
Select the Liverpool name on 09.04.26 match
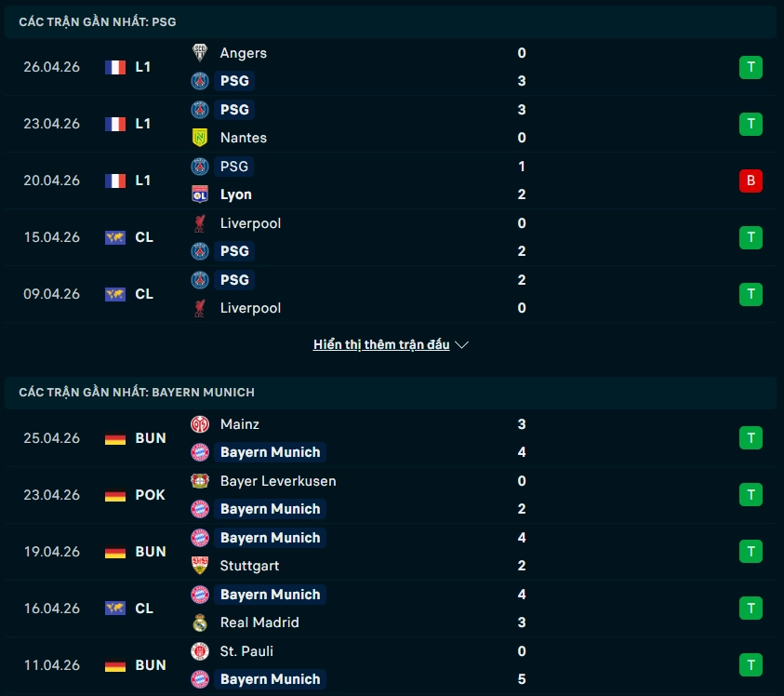tap(250, 308)
